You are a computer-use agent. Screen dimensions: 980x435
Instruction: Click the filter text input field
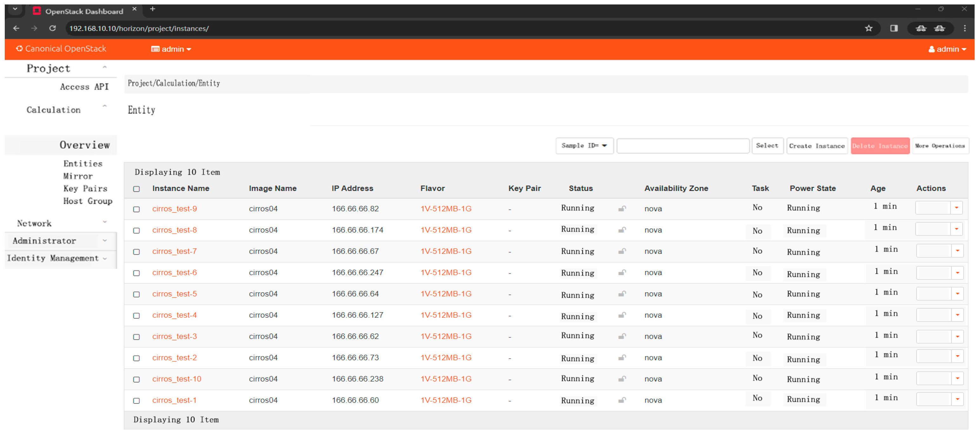(682, 146)
